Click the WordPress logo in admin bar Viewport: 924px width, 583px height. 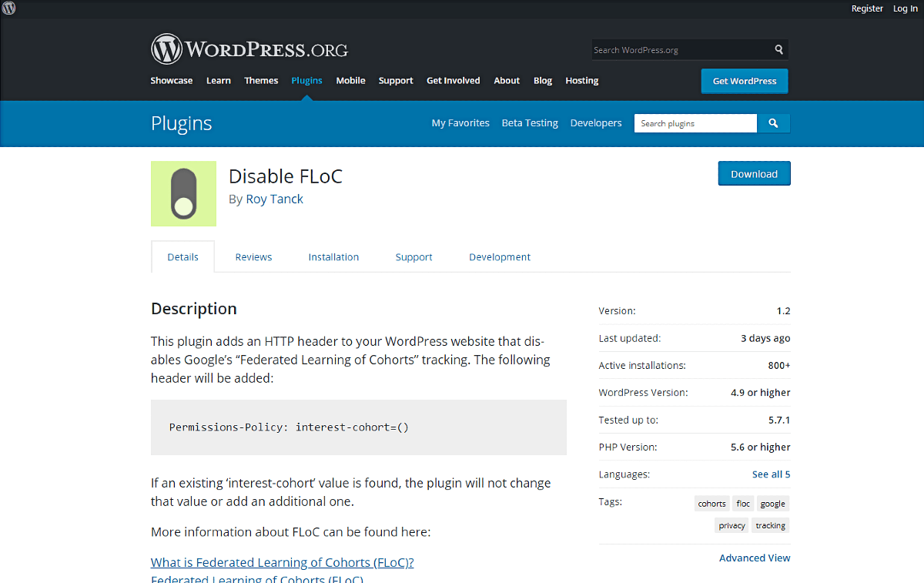9,8
